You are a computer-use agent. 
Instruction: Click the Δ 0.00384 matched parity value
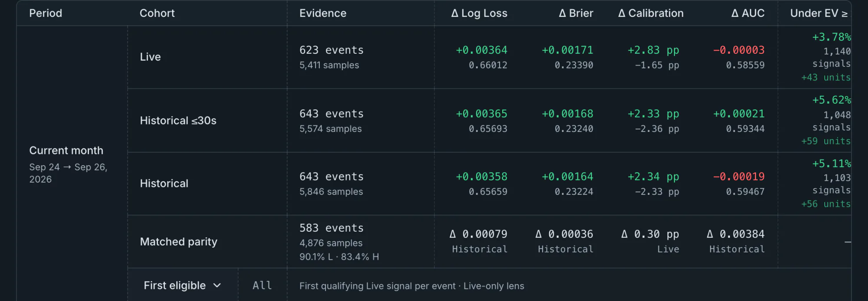tap(736, 234)
